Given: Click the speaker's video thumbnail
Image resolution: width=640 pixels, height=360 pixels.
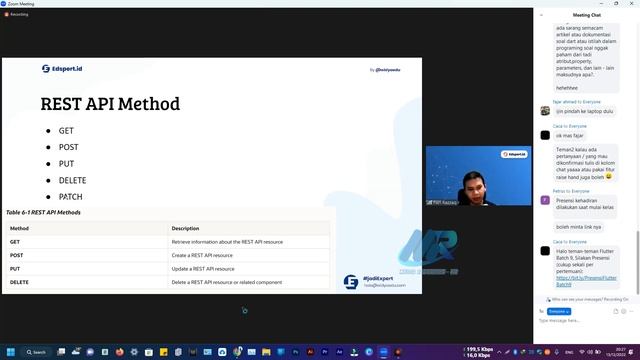Looking at the screenshot, I should point(478,176).
